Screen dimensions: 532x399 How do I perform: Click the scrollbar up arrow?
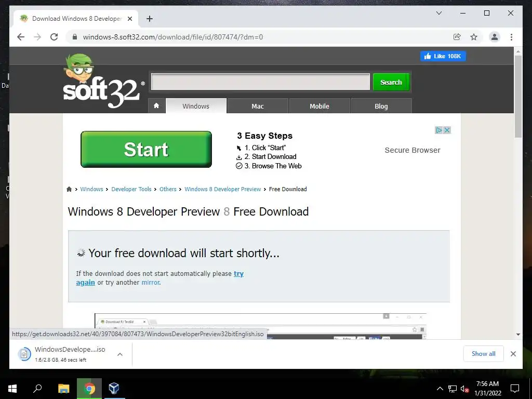[518, 51]
